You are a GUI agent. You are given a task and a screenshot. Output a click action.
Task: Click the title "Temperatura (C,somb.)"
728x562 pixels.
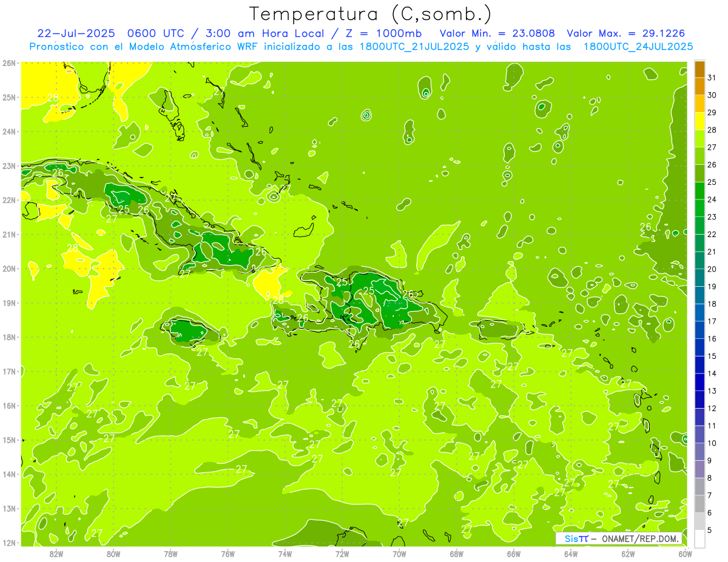(x=371, y=14)
